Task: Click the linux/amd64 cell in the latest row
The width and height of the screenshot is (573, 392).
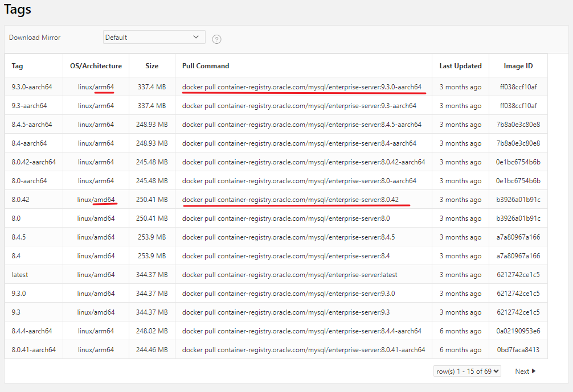Action: point(96,275)
